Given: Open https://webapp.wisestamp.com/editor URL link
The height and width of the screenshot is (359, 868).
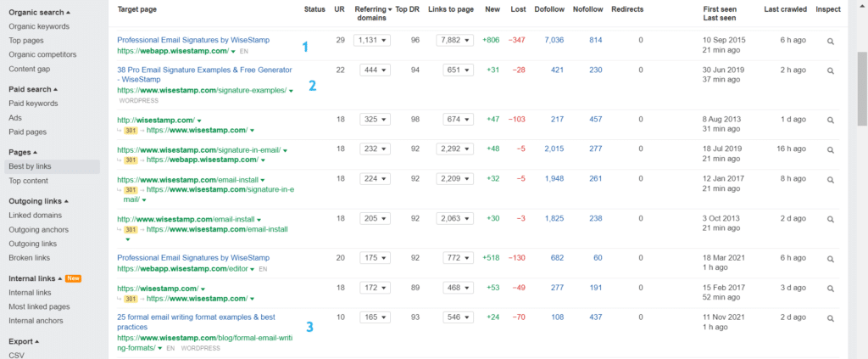Looking at the screenshot, I should [x=183, y=269].
